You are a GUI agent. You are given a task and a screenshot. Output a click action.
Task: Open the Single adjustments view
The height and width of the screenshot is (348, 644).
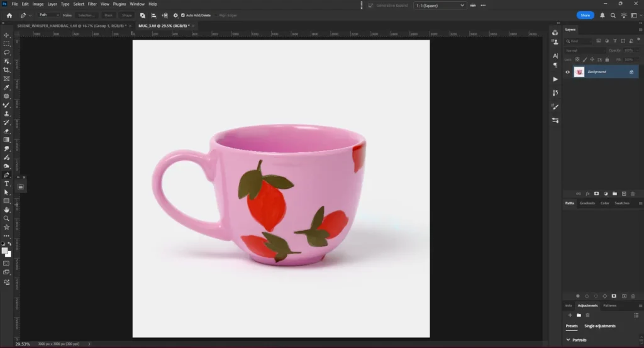point(599,326)
